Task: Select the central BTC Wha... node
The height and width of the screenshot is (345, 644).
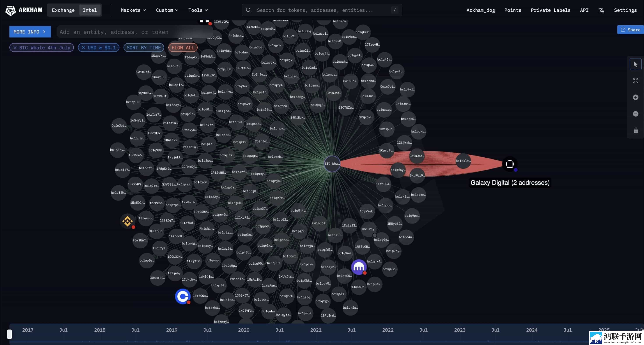Action: tap(332, 164)
